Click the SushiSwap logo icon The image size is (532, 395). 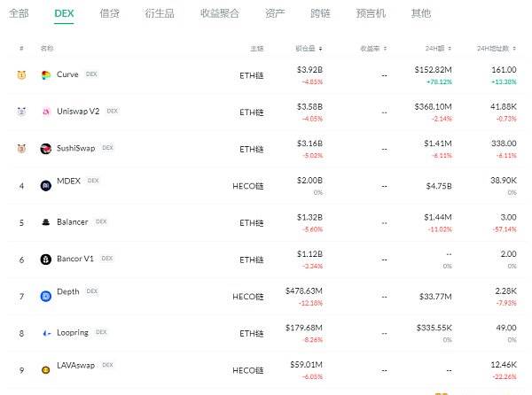[46, 149]
